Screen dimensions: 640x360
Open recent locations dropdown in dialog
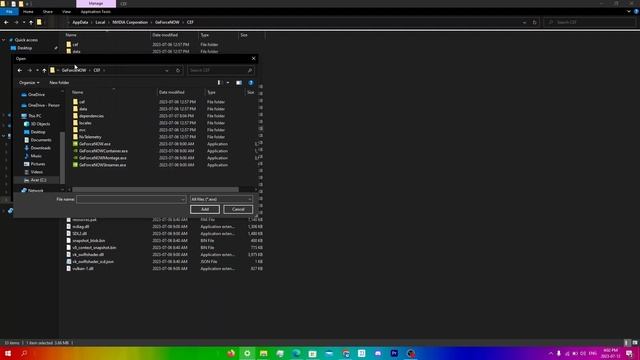click(37, 70)
